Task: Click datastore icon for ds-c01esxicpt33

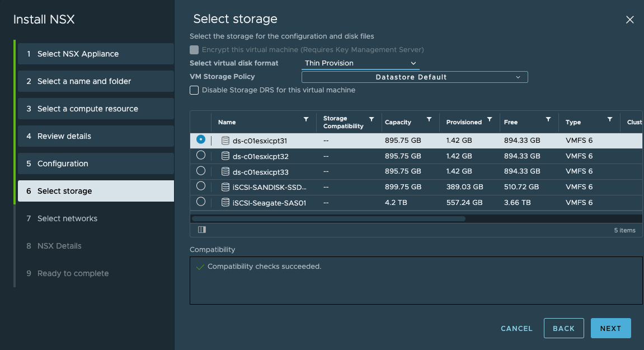Action: (225, 171)
